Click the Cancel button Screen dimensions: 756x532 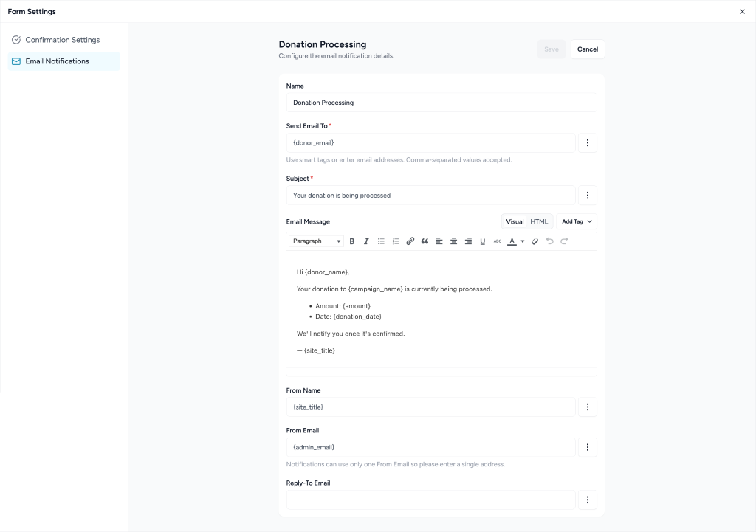(588, 49)
